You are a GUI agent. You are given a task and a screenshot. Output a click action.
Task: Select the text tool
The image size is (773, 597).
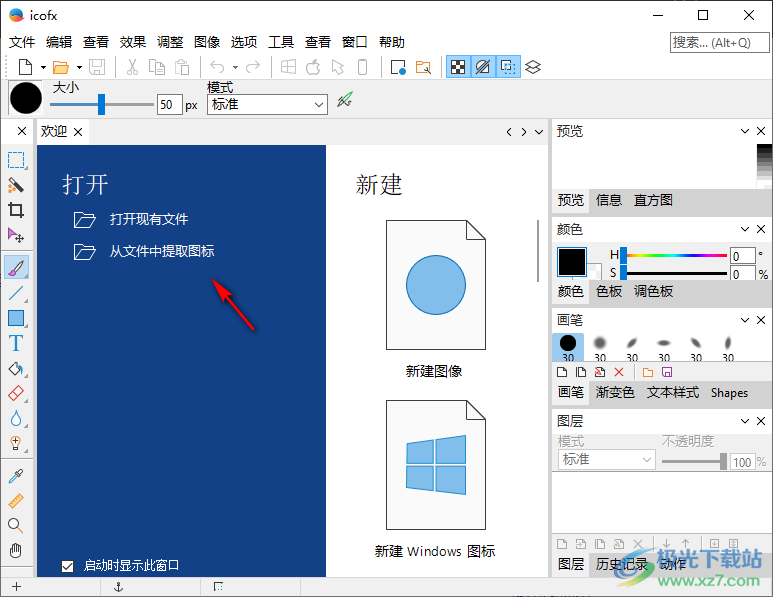pos(16,343)
